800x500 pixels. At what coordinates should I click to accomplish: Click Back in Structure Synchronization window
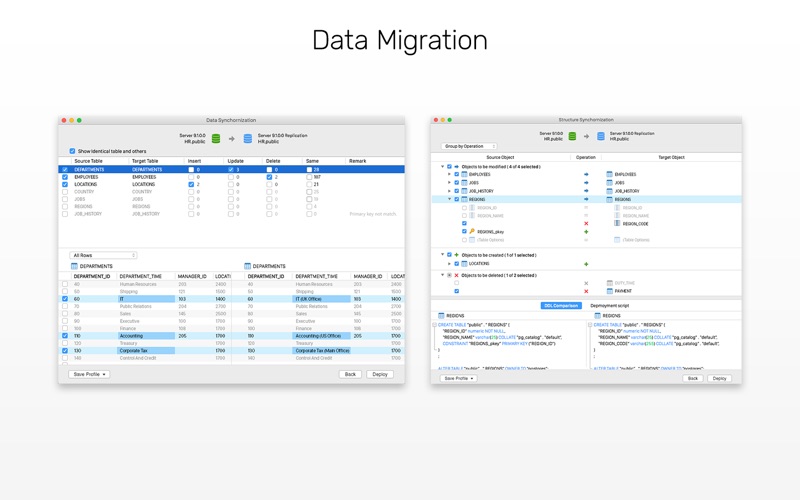click(692, 378)
